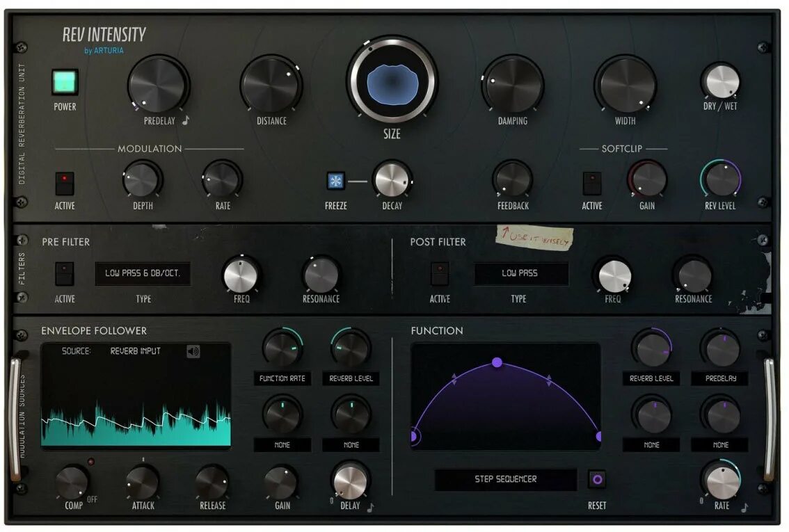Click the Softclip Gain knob
This screenshot has width=789, height=532.
pyautogui.click(x=648, y=179)
